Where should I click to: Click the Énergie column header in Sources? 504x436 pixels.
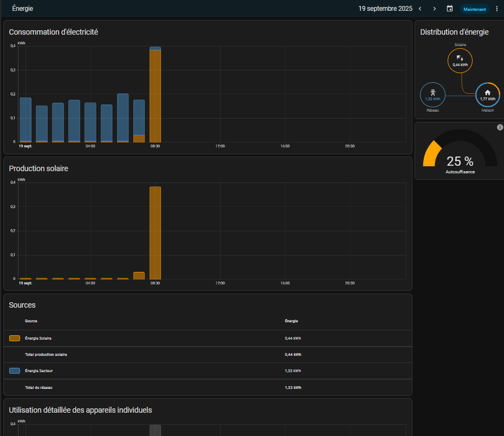tap(291, 321)
